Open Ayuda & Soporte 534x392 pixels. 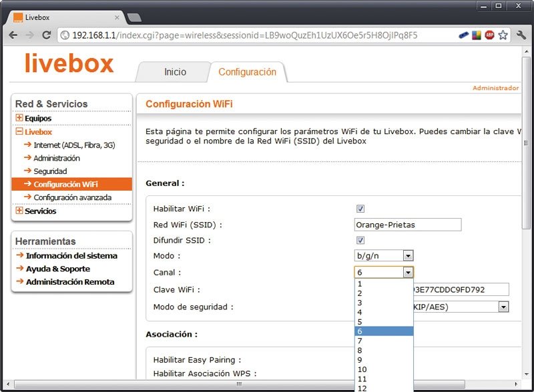58,269
